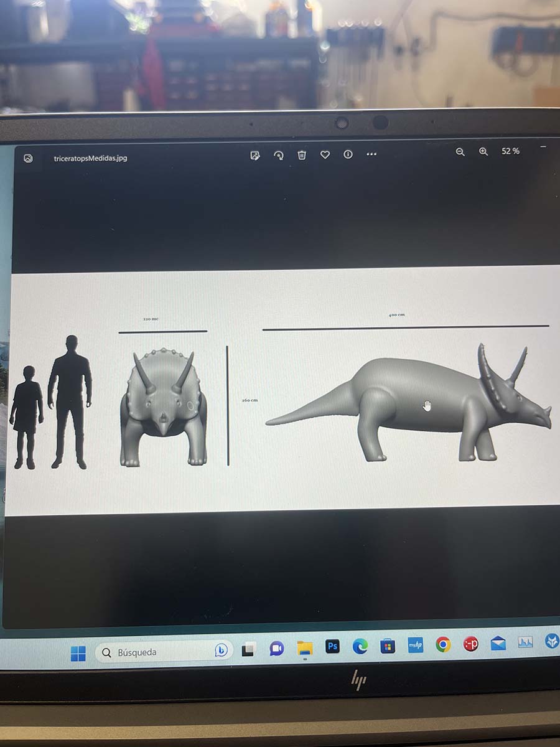Toggle Task View on the taskbar

click(x=248, y=650)
